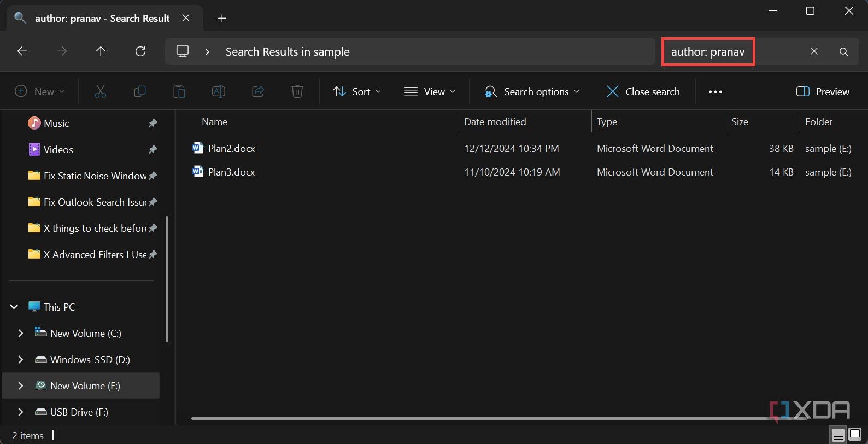Click the pin icon next to Videos
The width and height of the screenshot is (868, 444).
point(153,150)
